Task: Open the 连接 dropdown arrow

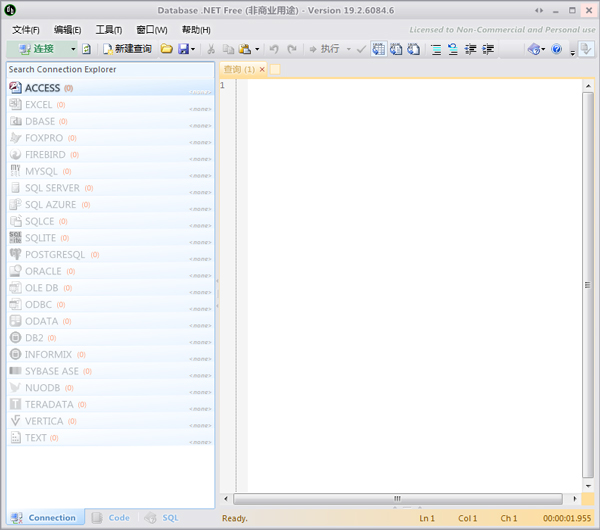Action: 73,49
